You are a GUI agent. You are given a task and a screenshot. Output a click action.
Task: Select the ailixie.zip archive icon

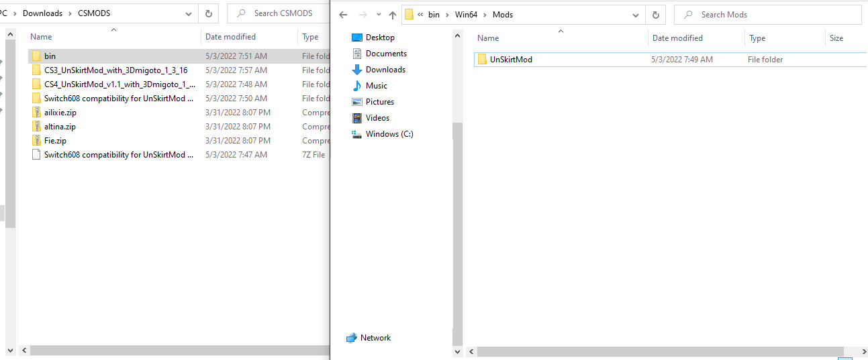point(36,113)
